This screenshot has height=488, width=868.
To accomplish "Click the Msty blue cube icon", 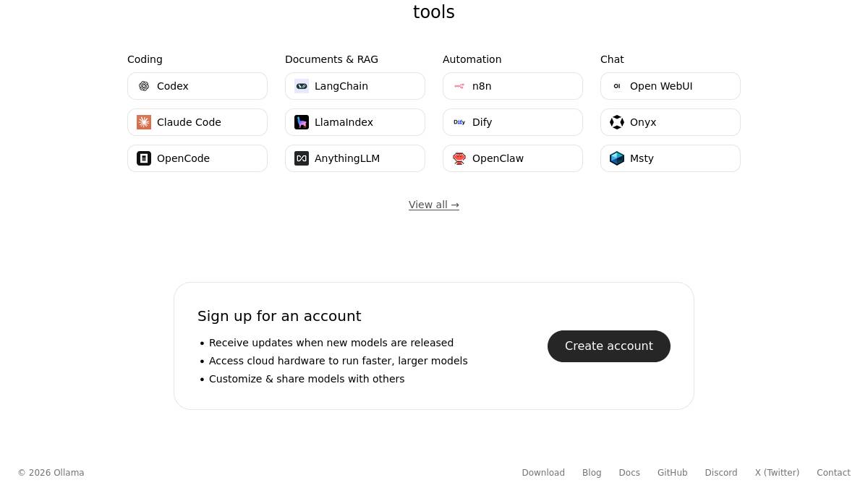I will [617, 158].
